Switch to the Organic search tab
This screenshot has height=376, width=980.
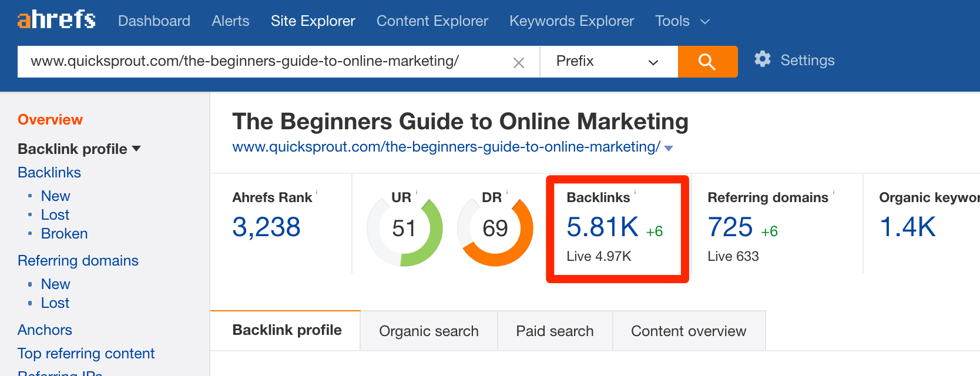429,331
